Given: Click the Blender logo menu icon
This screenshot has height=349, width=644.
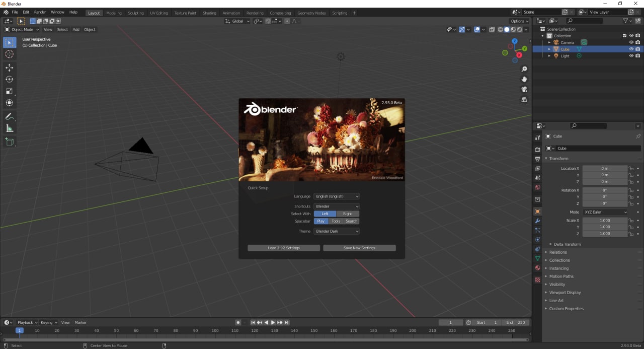Looking at the screenshot, I should coord(6,13).
